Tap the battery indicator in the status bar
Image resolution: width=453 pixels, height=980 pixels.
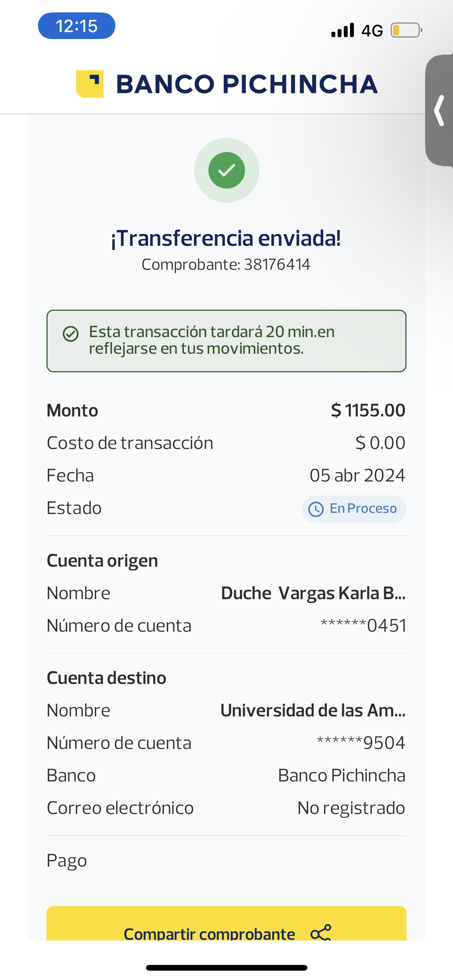tap(406, 30)
